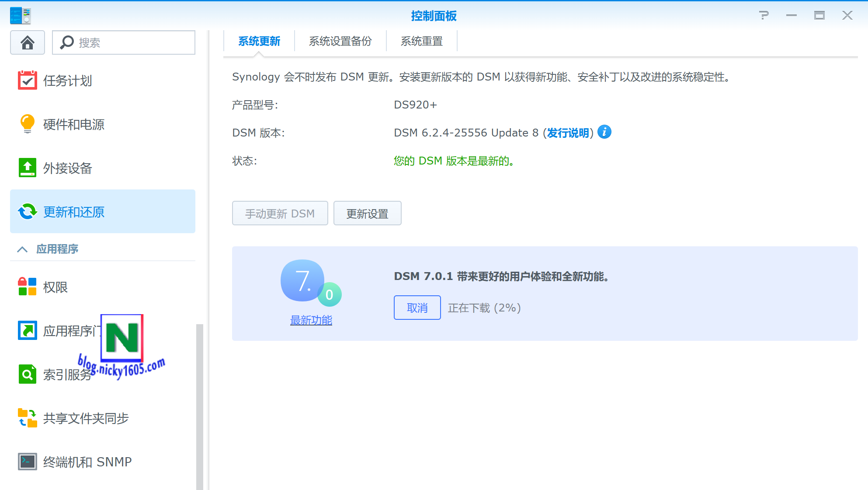The height and width of the screenshot is (490, 868).
Task: Select 更新和还原 refresh icon
Action: (27, 212)
